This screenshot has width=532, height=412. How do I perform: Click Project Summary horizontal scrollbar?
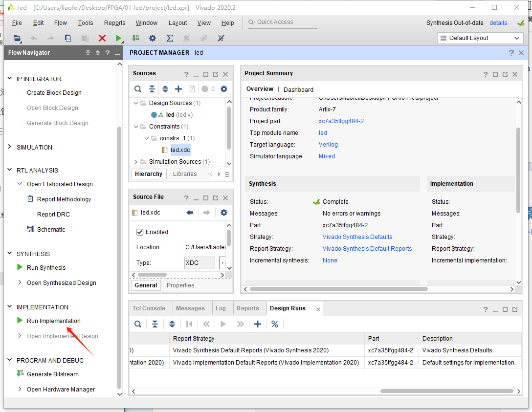(x=338, y=289)
